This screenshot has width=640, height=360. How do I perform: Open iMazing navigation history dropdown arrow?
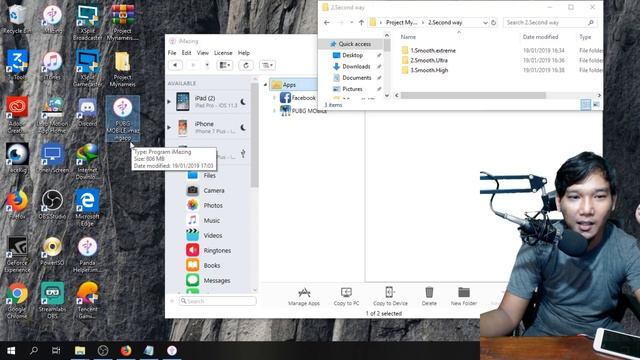point(207,65)
